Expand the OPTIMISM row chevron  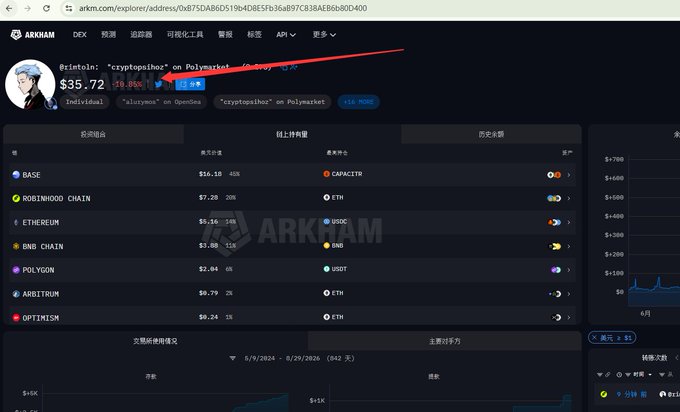click(x=569, y=317)
